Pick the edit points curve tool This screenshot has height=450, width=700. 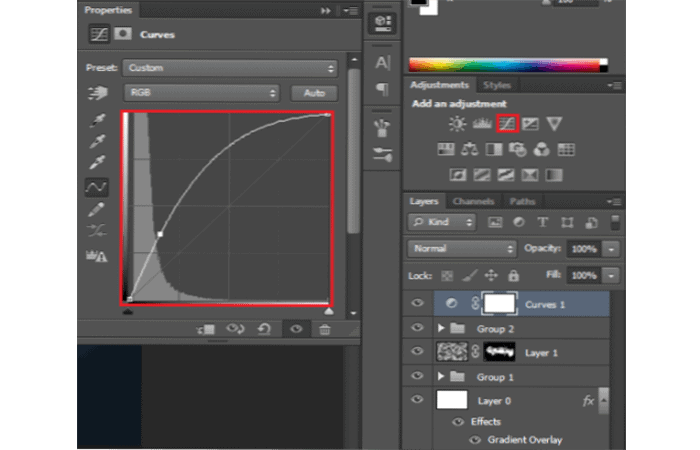click(97, 187)
